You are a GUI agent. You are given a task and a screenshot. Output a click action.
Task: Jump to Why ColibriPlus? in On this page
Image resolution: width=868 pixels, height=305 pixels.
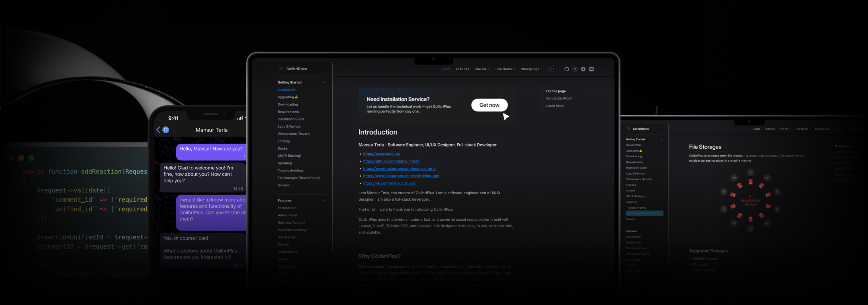pos(559,98)
